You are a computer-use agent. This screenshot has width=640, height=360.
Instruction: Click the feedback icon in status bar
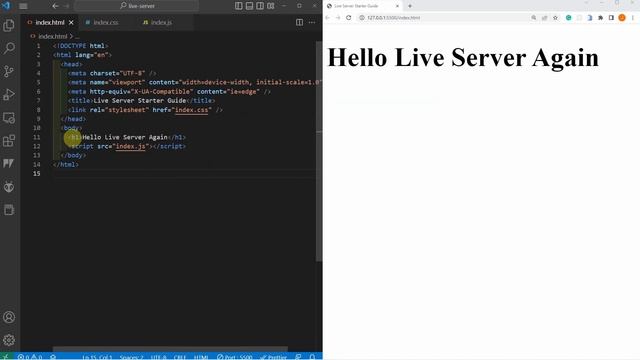pyautogui.click(x=298, y=357)
